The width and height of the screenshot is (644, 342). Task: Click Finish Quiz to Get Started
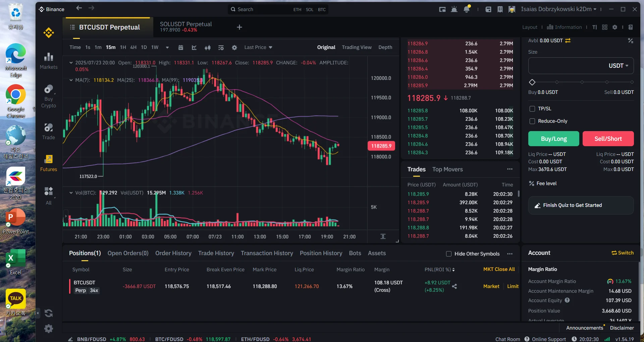pos(581,205)
